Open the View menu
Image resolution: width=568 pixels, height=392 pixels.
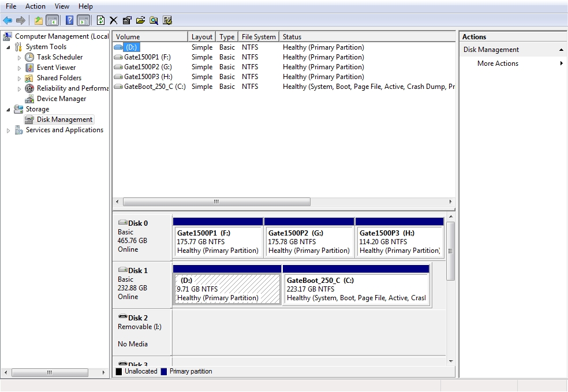click(62, 6)
